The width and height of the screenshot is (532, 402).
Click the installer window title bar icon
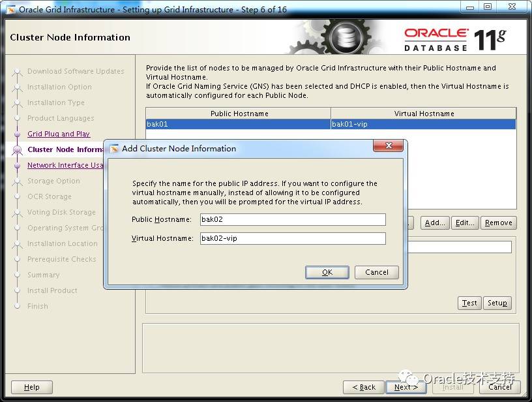pos(11,10)
